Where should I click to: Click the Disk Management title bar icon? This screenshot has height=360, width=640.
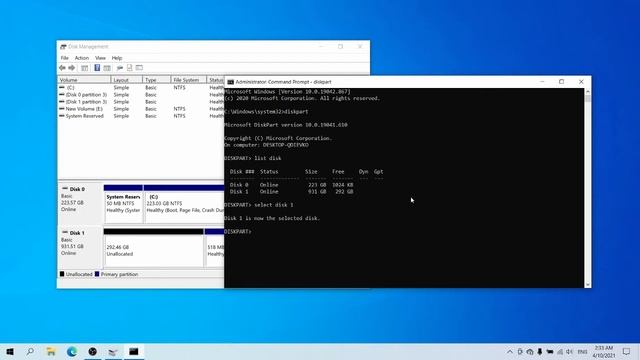pyautogui.click(x=63, y=47)
